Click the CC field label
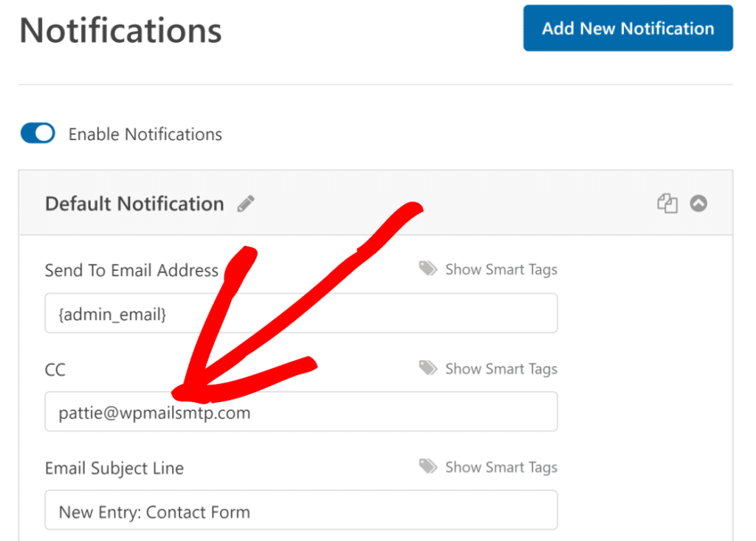Viewport: 756px width, 541px height. pyautogui.click(x=55, y=369)
